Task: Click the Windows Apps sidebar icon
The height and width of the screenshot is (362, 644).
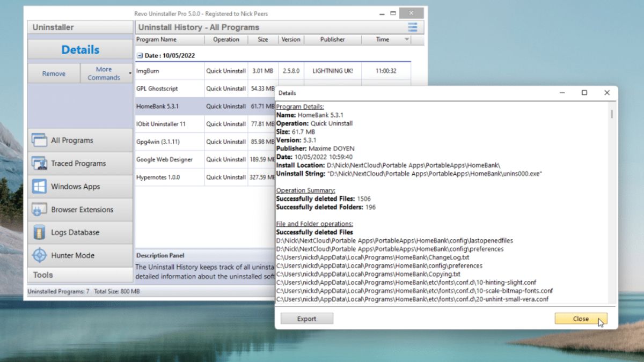Action: [x=39, y=187]
